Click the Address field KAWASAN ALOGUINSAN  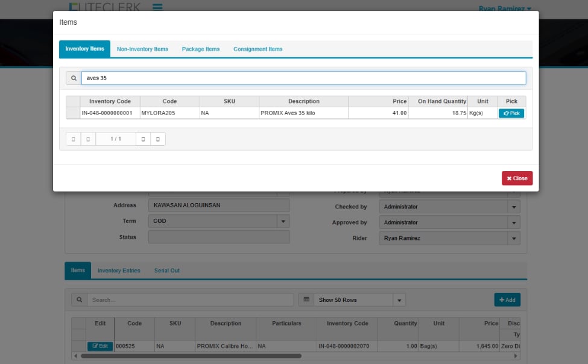pyautogui.click(x=219, y=206)
